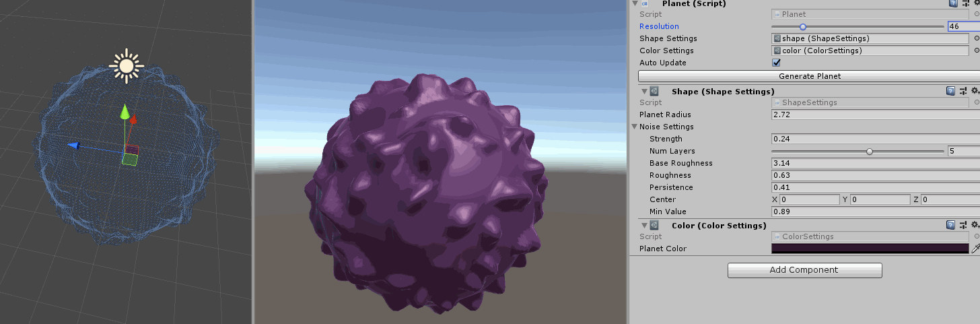
Task: Click the ShapeSettings script reference field
Action: coord(870,102)
